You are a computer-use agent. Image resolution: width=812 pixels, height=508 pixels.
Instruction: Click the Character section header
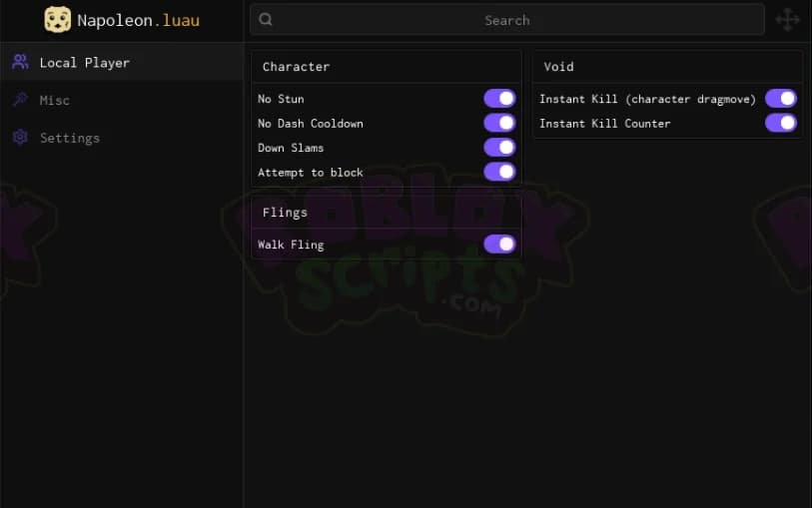tap(296, 67)
